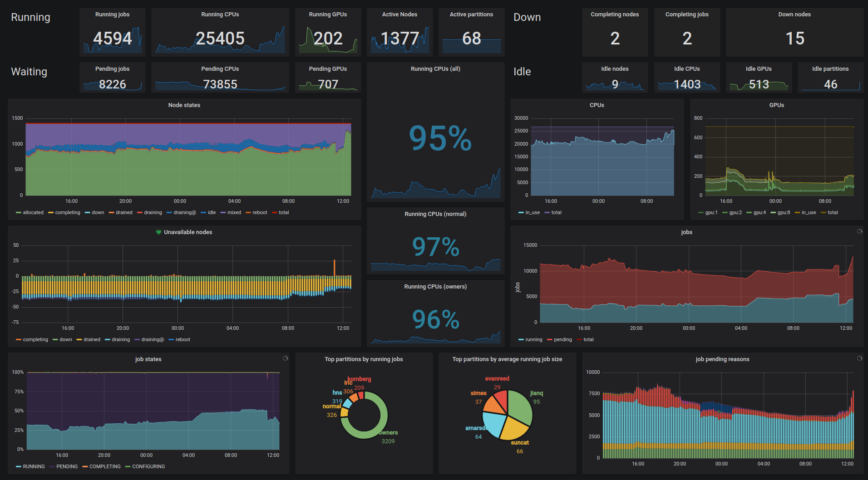The height and width of the screenshot is (480, 868).
Task: Open Top partitions by running jobs title menu
Action: point(364,359)
